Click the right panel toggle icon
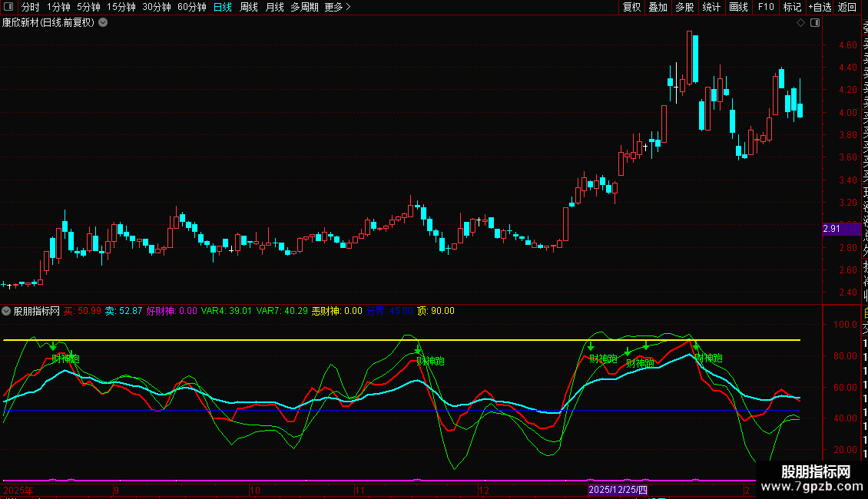The height and width of the screenshot is (499, 868). (x=815, y=23)
